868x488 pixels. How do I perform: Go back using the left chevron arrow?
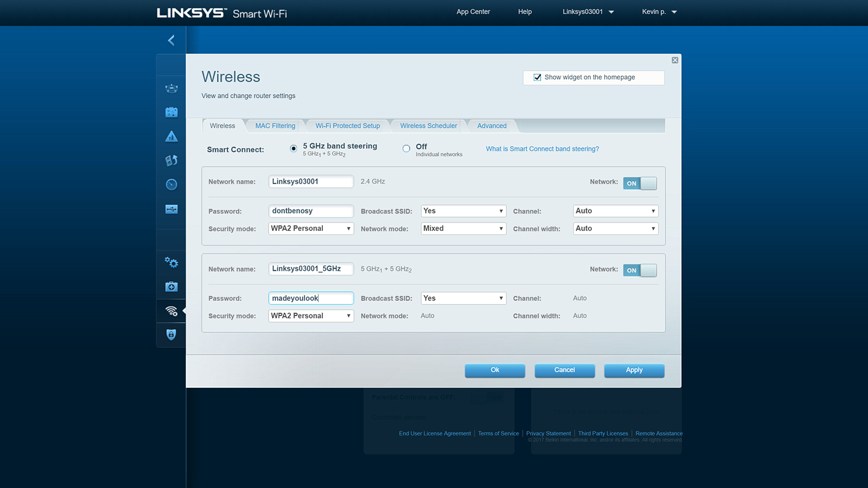pyautogui.click(x=171, y=40)
